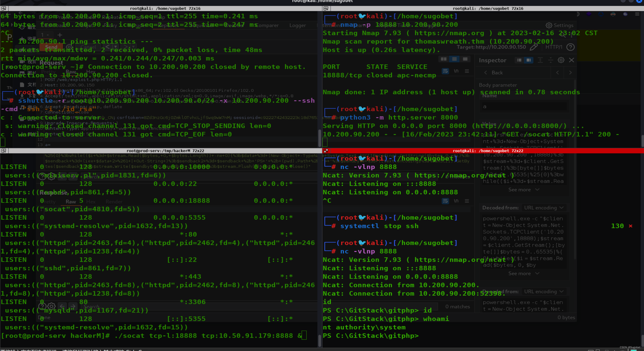The height and width of the screenshot is (351, 644).
Task: Switch Burp to side-by-side layout
Action: pos(444,59)
